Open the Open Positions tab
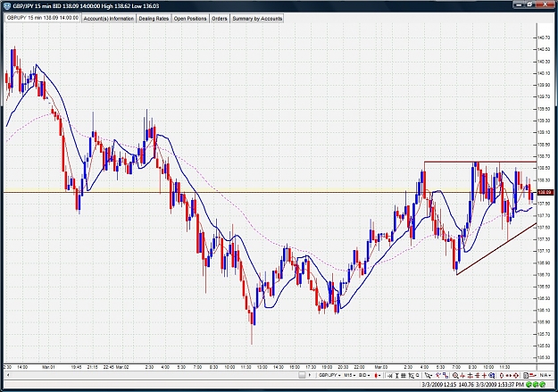The image size is (558, 392). [190, 19]
